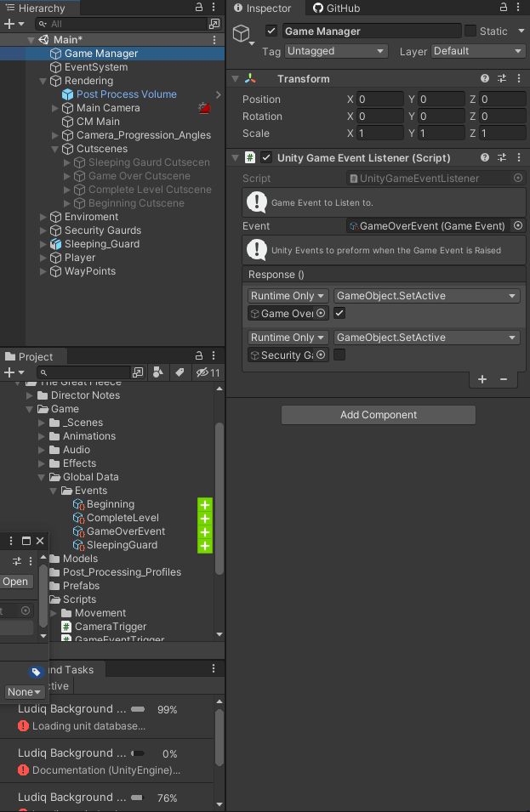Click the Inspector lock icon
530x812 pixels.
click(503, 8)
